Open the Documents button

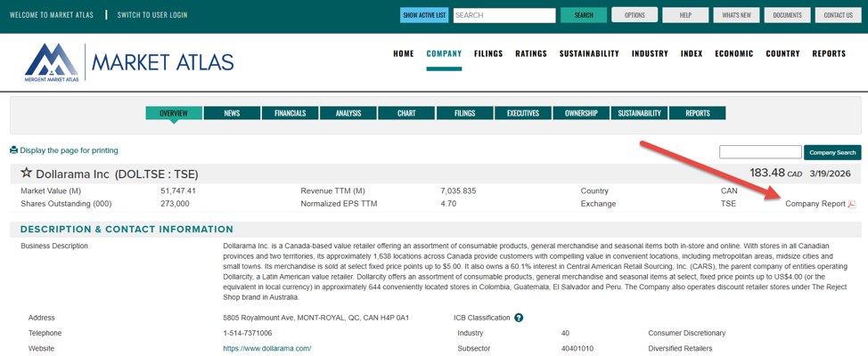pyautogui.click(x=787, y=15)
